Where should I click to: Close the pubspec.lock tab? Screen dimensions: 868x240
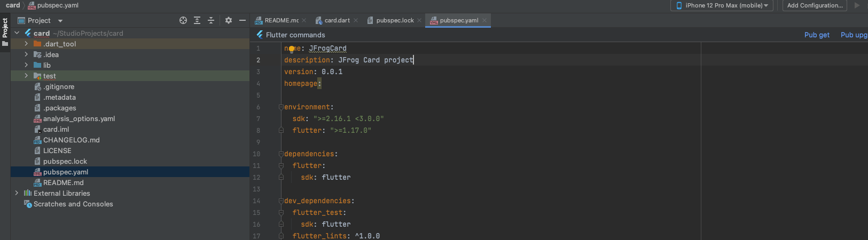[x=419, y=20]
